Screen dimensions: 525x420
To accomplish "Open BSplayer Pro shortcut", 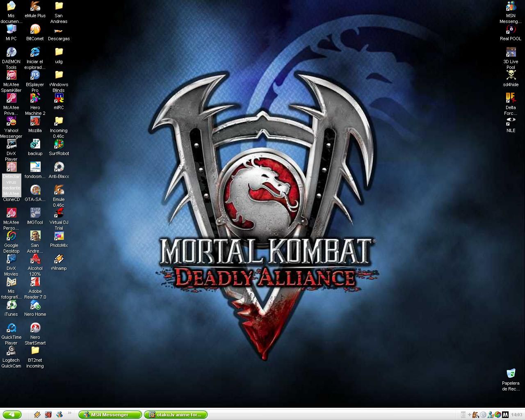I will pyautogui.click(x=35, y=75).
